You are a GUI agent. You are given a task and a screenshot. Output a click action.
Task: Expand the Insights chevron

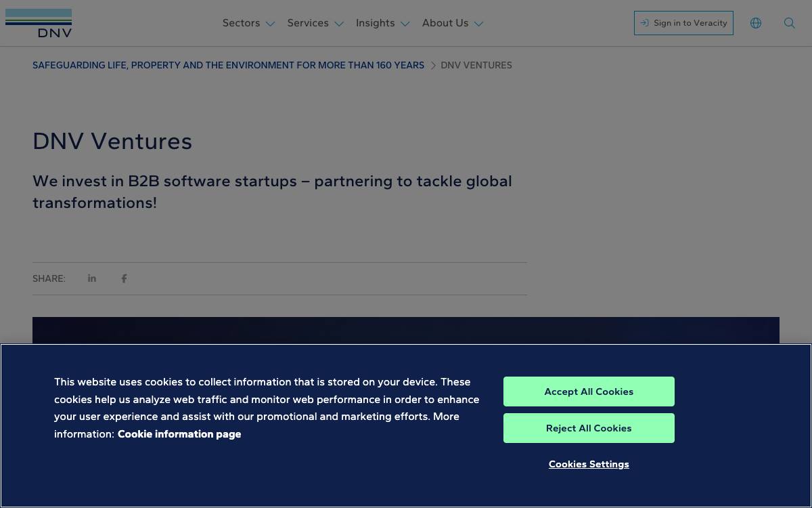click(405, 24)
